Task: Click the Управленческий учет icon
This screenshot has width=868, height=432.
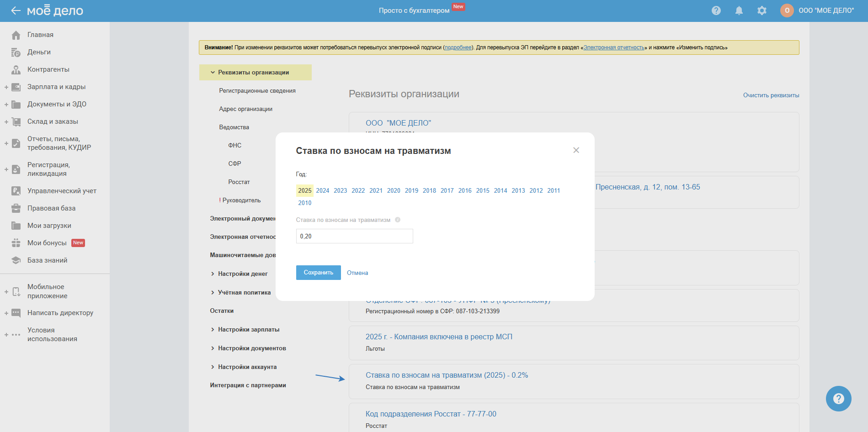Action: [x=16, y=191]
